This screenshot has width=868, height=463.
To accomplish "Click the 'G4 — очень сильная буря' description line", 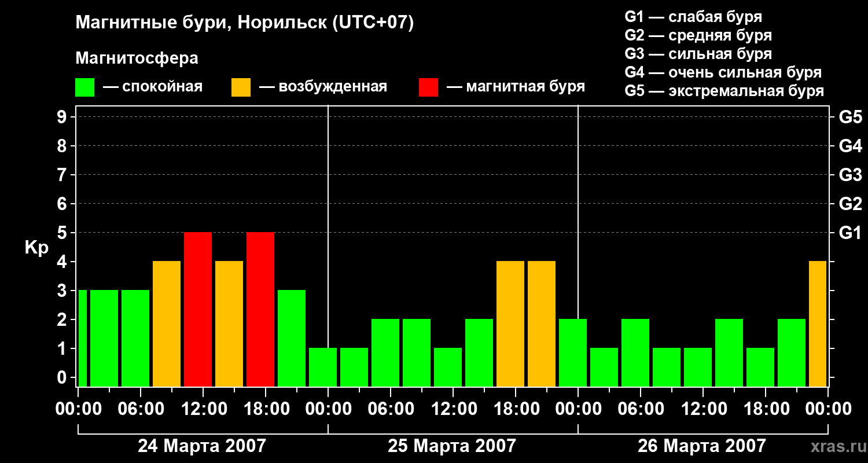I will coord(723,72).
